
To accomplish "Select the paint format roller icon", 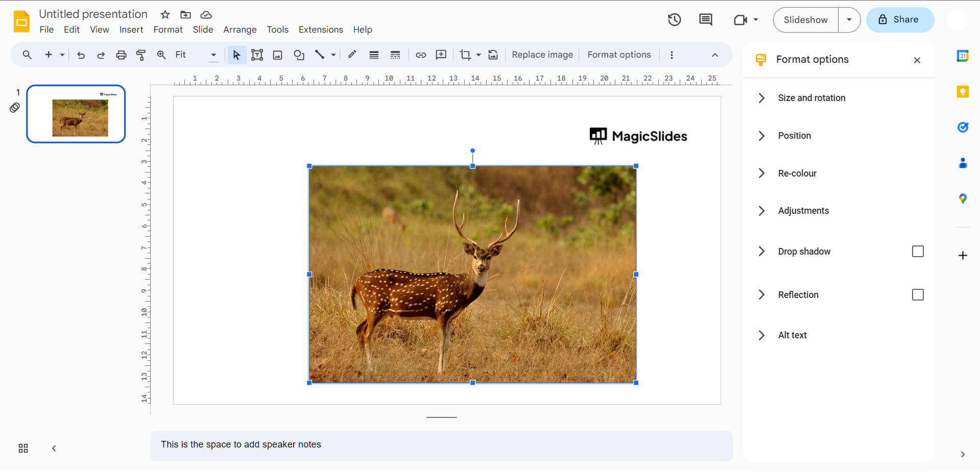I will pyautogui.click(x=141, y=55).
